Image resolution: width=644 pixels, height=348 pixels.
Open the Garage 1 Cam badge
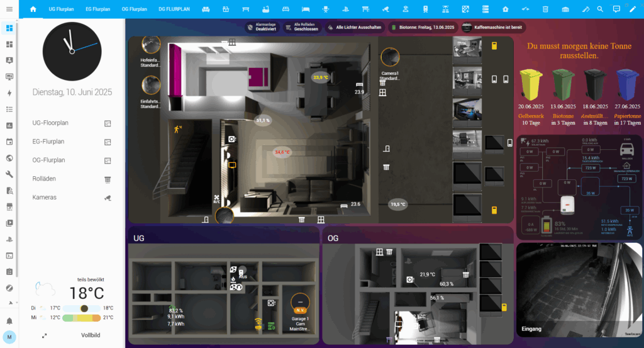click(300, 303)
